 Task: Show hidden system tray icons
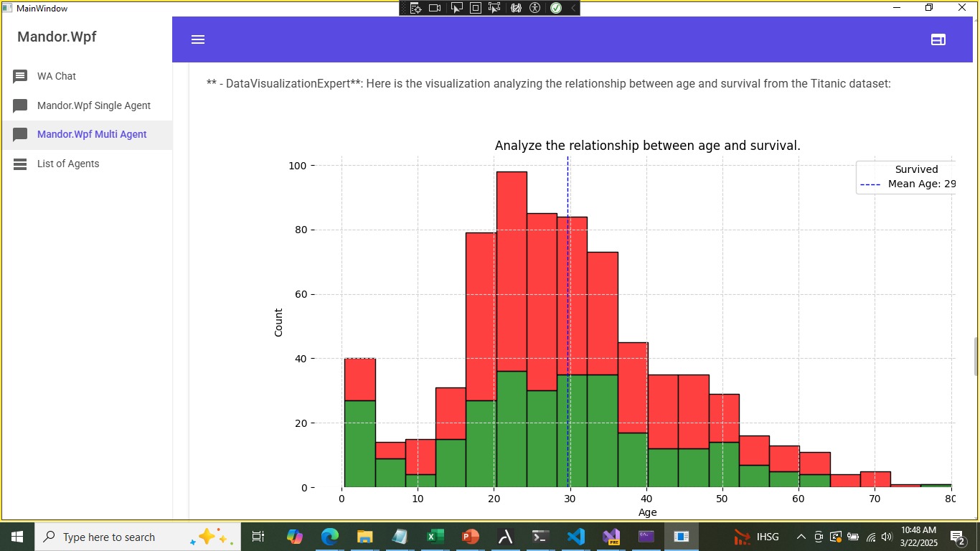[801, 537]
